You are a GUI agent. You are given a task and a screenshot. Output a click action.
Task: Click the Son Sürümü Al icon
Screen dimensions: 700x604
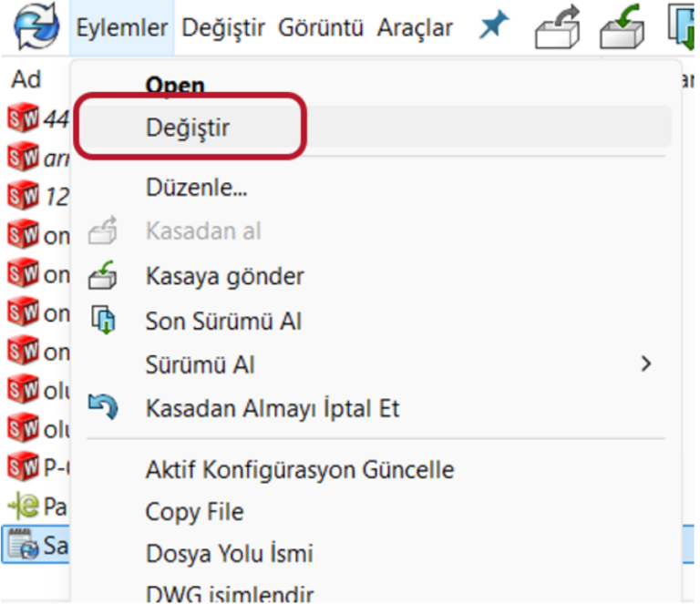[102, 320]
